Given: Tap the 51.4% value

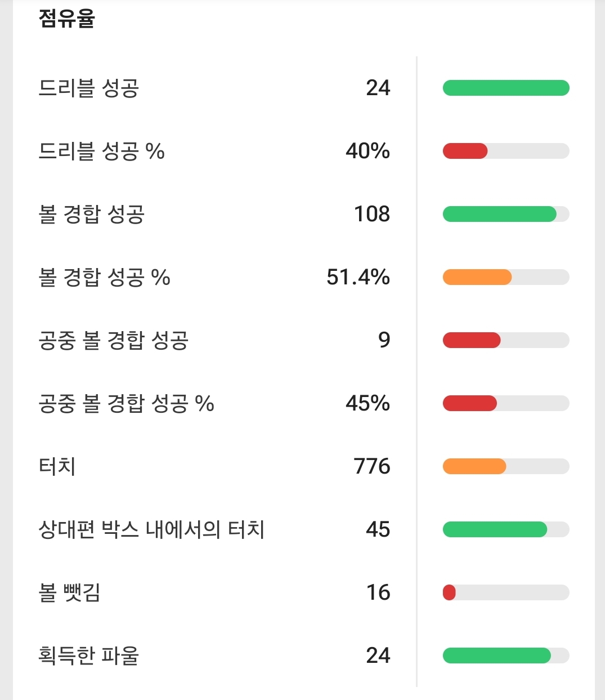Looking at the screenshot, I should click(x=358, y=277).
